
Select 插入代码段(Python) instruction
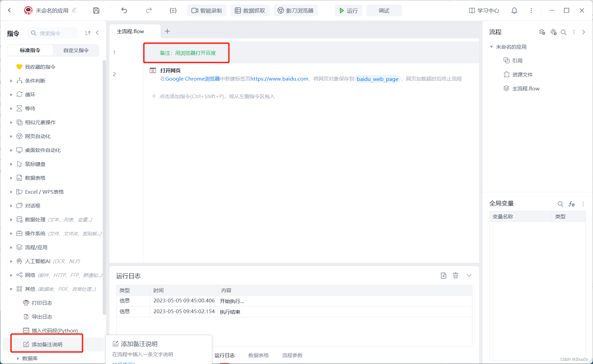pyautogui.click(x=51, y=330)
